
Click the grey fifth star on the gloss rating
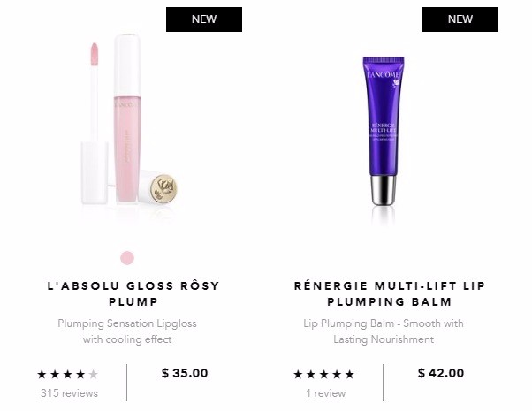pos(93,375)
